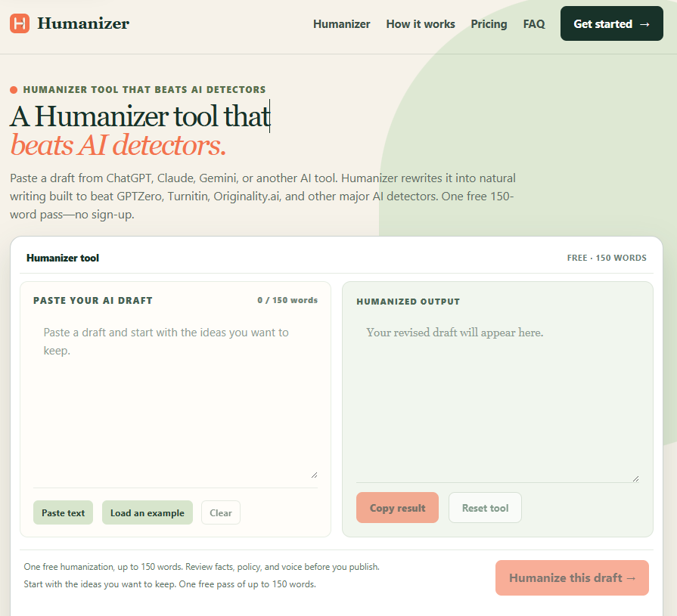
Task: Click the orange dot before the tagline
Action: coord(14,90)
